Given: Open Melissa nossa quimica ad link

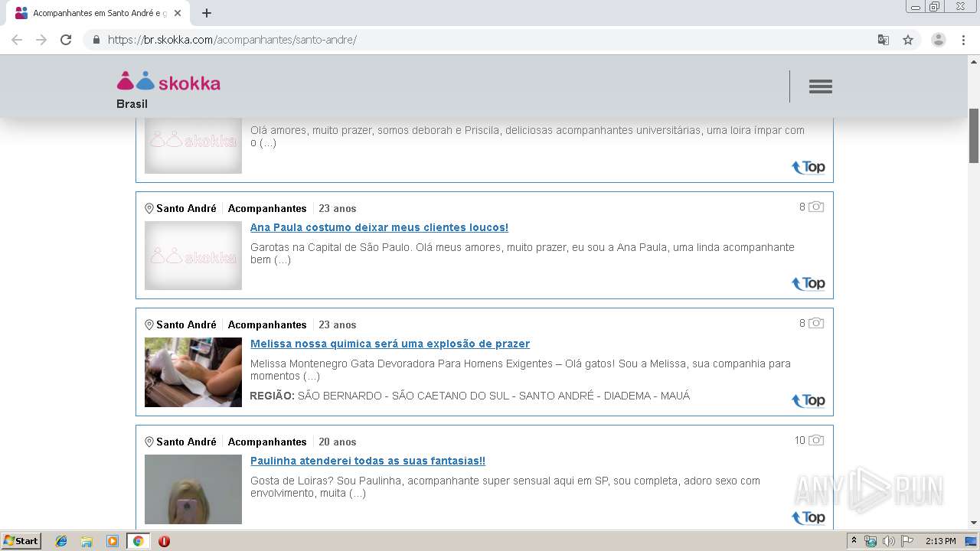Looking at the screenshot, I should 390,344.
